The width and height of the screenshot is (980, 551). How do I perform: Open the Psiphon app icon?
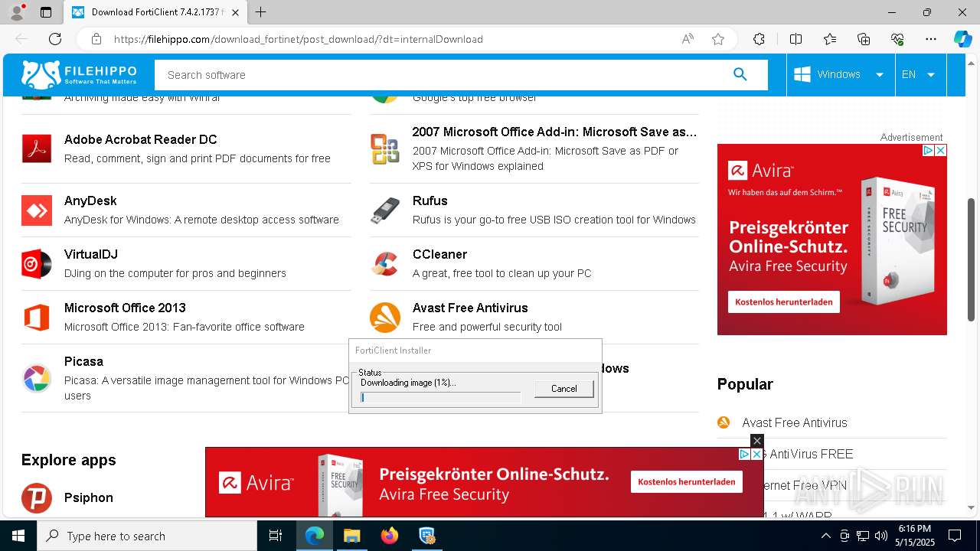click(37, 497)
